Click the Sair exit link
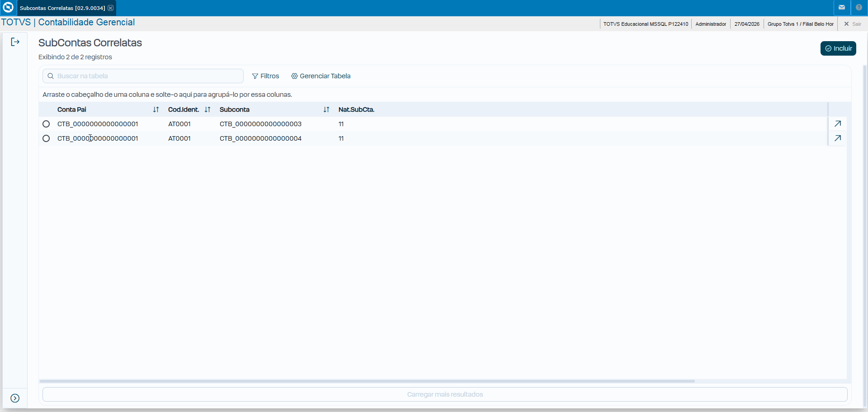868x412 pixels. (853, 24)
